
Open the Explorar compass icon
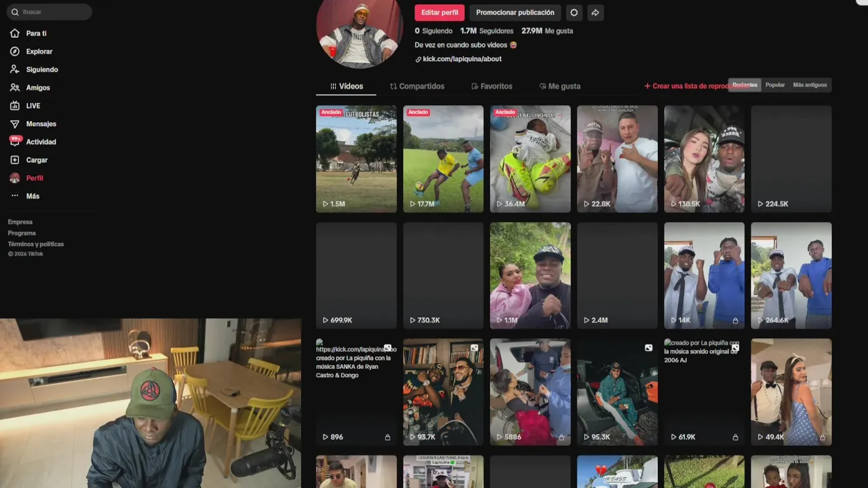pos(14,52)
